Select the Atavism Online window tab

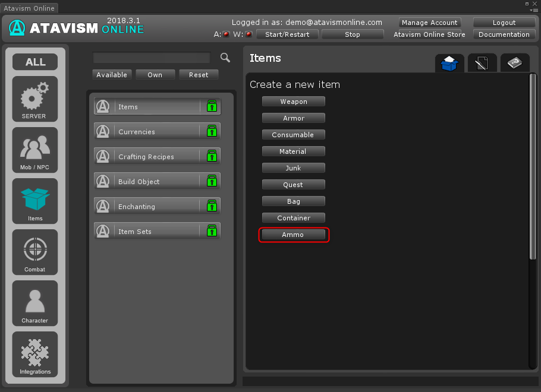click(30, 8)
